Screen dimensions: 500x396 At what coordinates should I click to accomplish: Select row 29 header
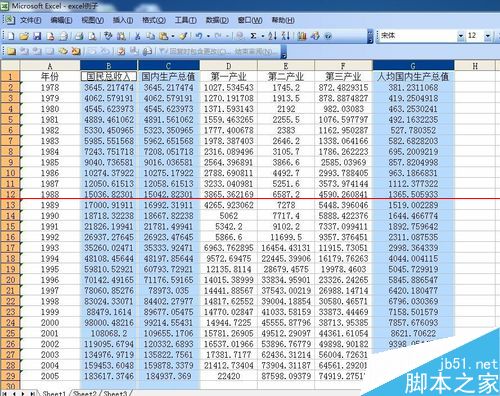10,376
